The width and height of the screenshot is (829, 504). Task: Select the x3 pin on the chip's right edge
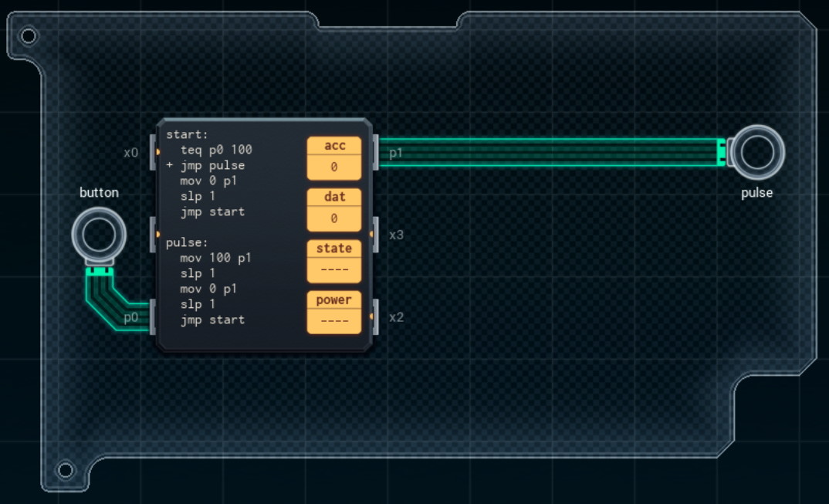pyautogui.click(x=374, y=235)
